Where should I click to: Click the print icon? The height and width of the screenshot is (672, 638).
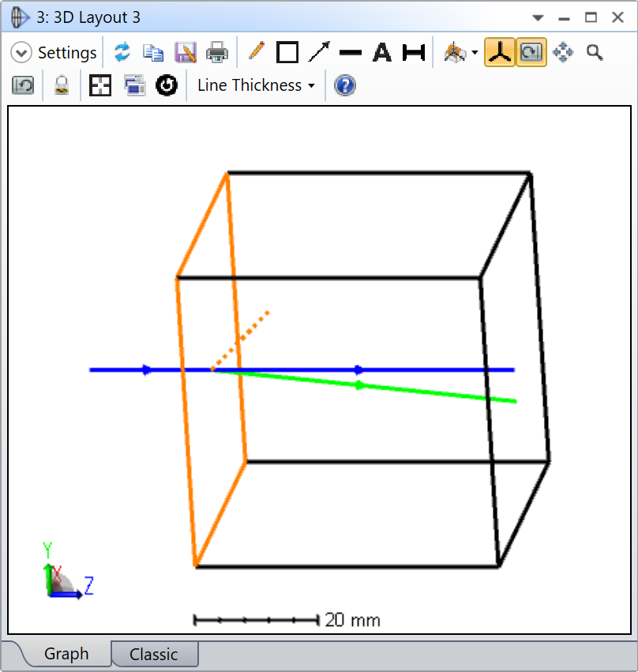(x=217, y=53)
